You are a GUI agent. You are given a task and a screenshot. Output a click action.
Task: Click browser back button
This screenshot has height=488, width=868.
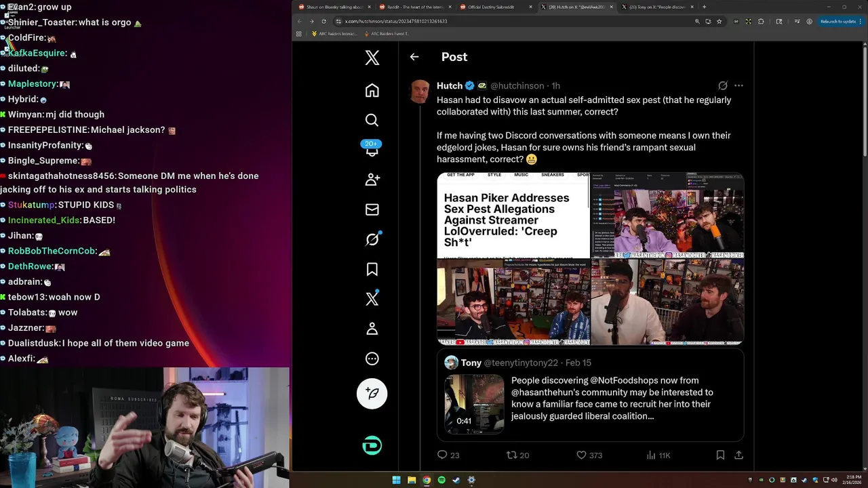pos(300,21)
